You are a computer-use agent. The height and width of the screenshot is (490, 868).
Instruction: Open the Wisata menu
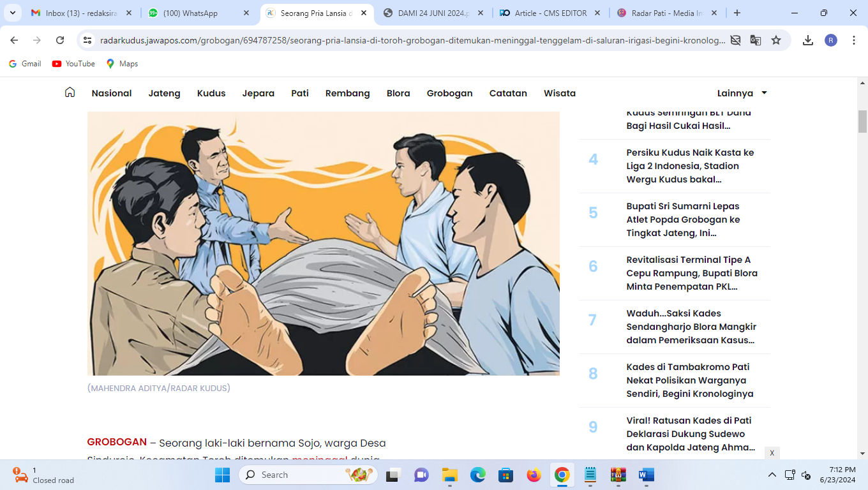pos(560,93)
